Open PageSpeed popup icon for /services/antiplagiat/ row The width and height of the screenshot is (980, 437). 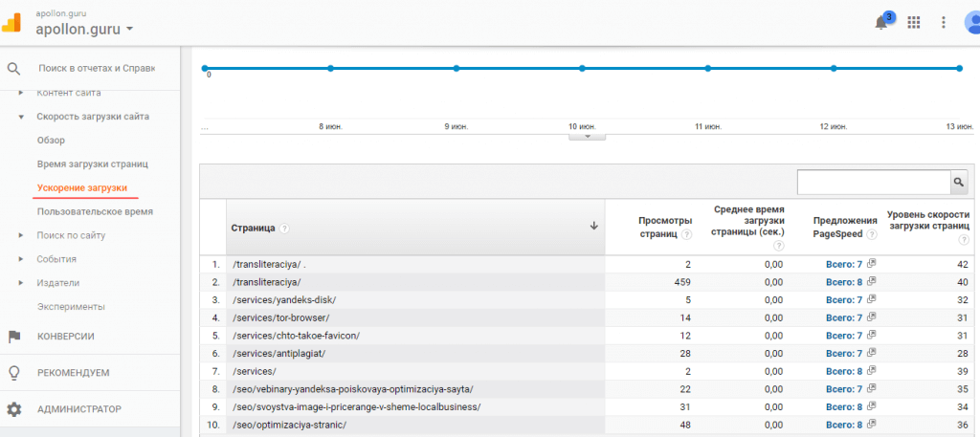click(871, 353)
